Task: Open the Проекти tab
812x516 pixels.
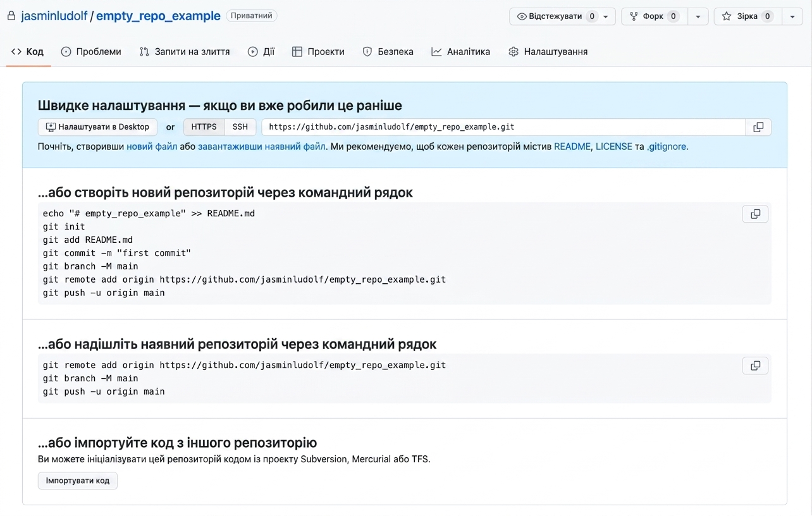Action: click(x=318, y=52)
